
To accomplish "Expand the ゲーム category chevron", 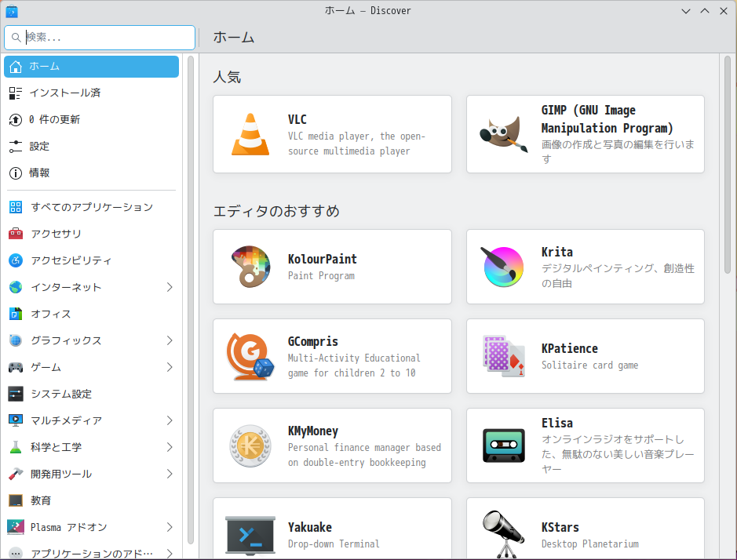I will pyautogui.click(x=170, y=367).
